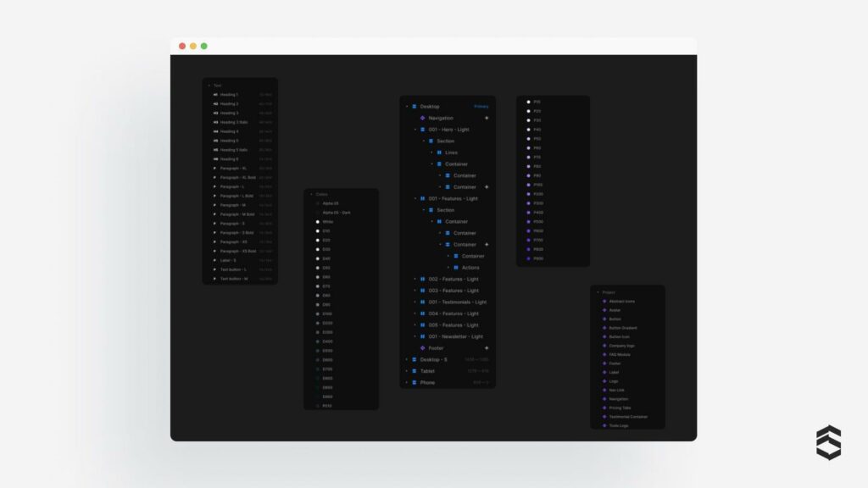Click the plus icon beside Navigation
868x488 pixels.
coord(487,118)
